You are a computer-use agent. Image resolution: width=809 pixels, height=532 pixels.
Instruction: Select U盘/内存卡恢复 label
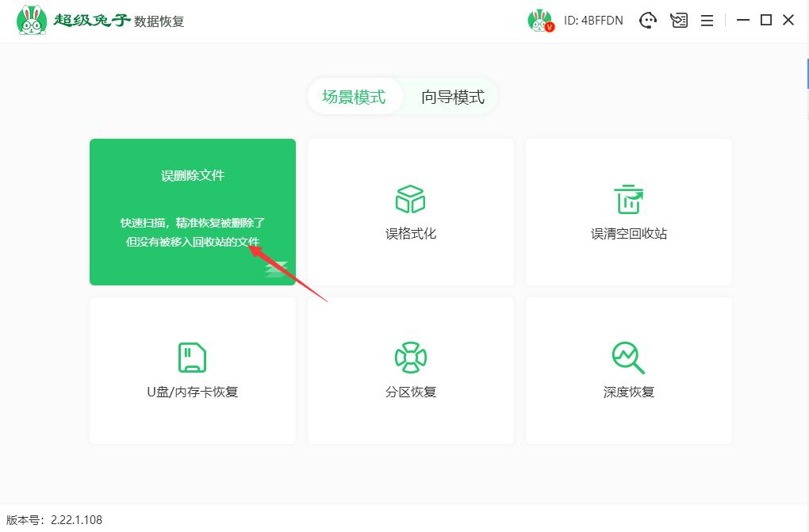pyautogui.click(x=193, y=392)
